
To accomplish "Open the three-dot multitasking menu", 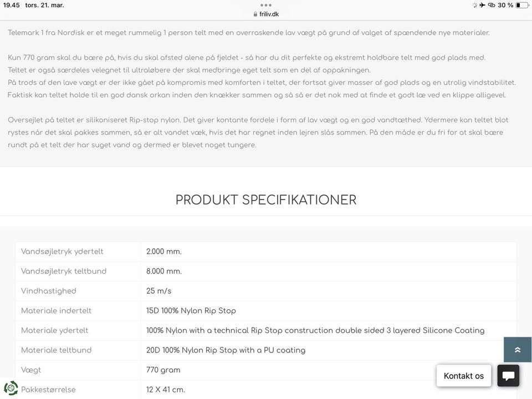I will coord(266,5).
